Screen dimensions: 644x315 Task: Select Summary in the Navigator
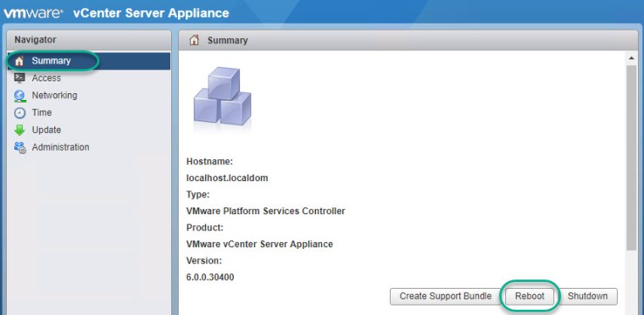tap(89, 61)
